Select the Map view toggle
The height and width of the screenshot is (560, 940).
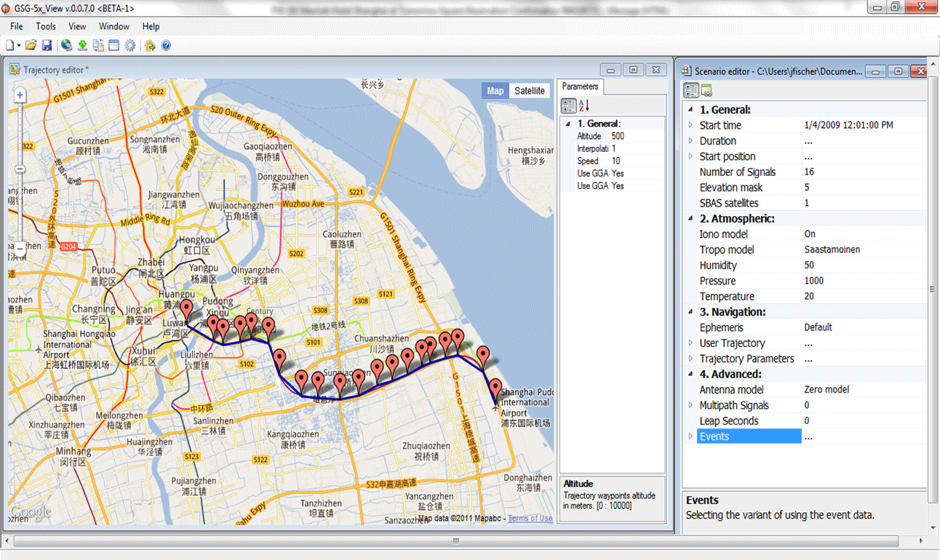coord(495,91)
